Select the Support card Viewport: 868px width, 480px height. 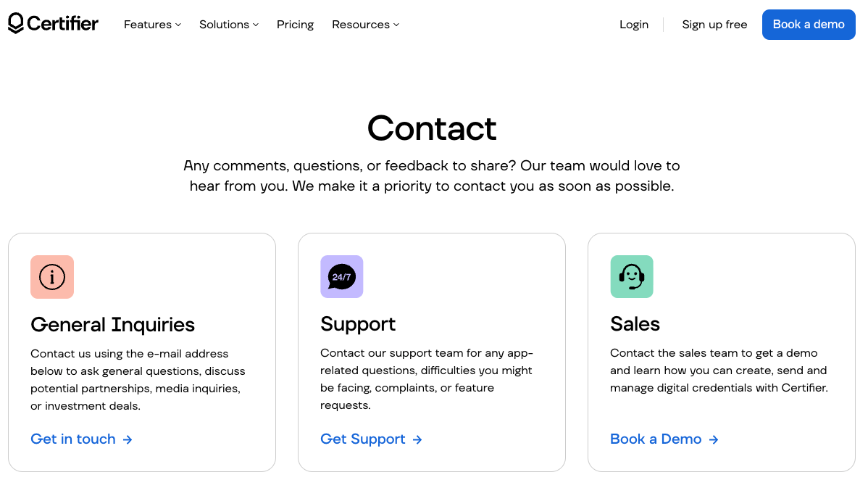point(432,352)
